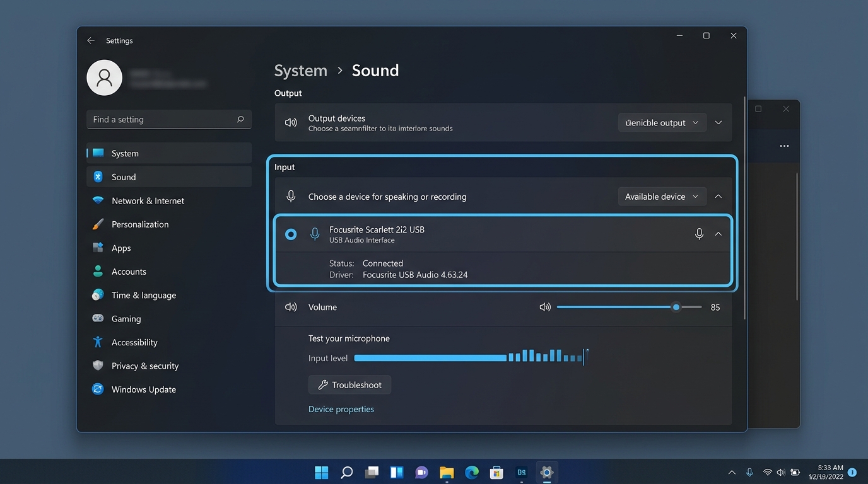This screenshot has height=484, width=868.
Task: Click the blue microphone icon beside Focusrite Scarlett
Action: (315, 234)
